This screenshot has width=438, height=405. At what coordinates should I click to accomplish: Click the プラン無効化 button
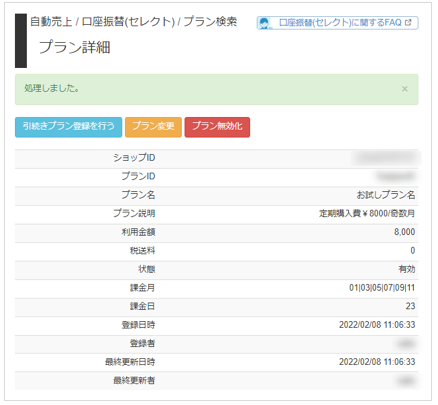pos(217,127)
